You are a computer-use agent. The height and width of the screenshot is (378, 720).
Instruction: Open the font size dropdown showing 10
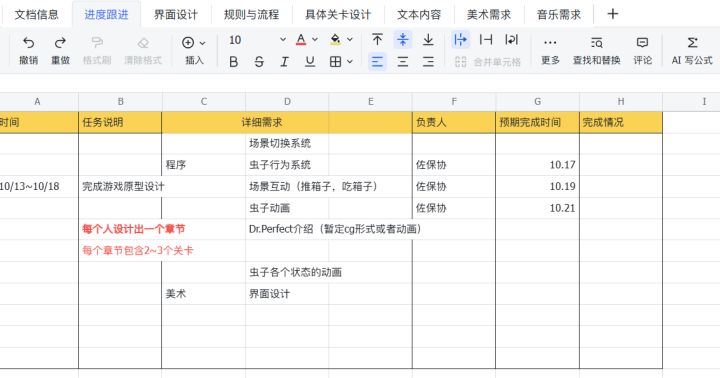tap(257, 40)
